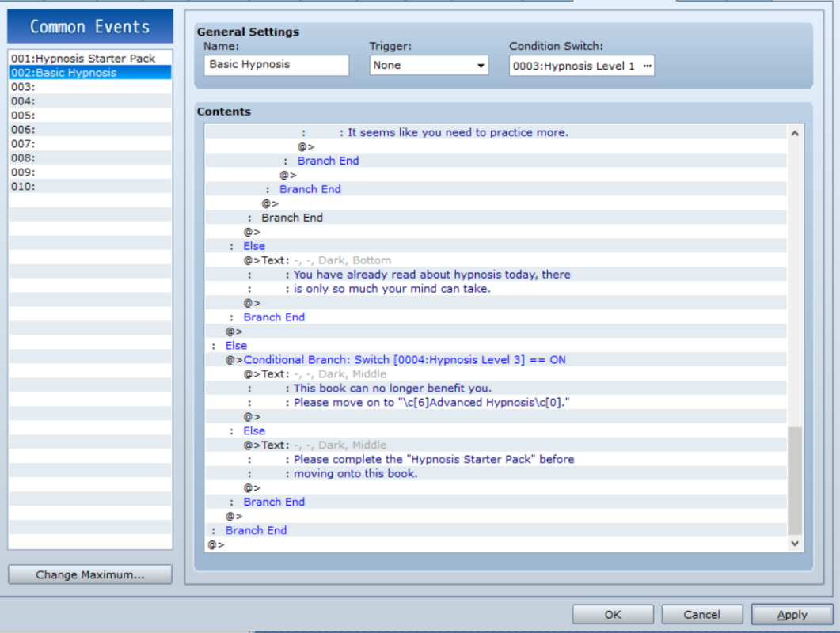Select empty common event slot 009
The image size is (840, 633).
[x=90, y=172]
